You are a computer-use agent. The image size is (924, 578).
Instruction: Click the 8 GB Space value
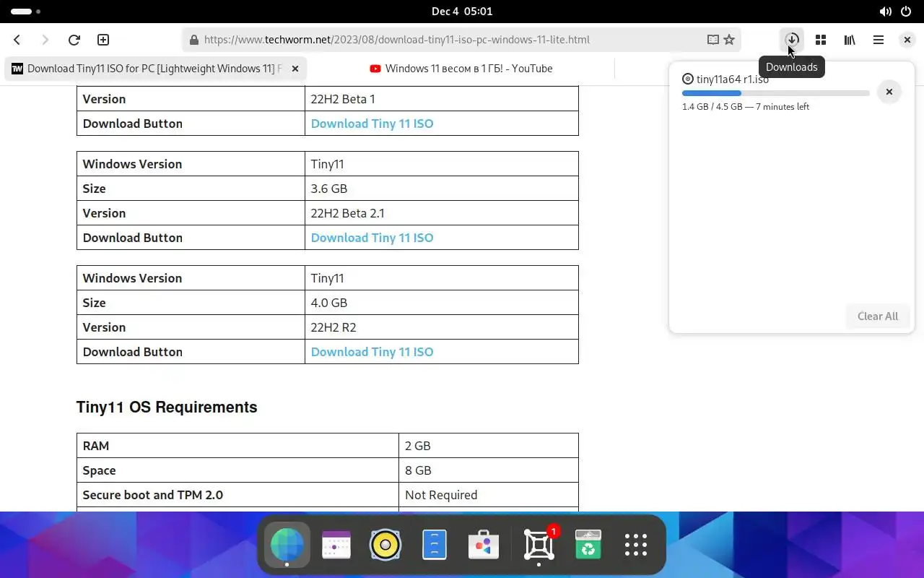coord(489,470)
